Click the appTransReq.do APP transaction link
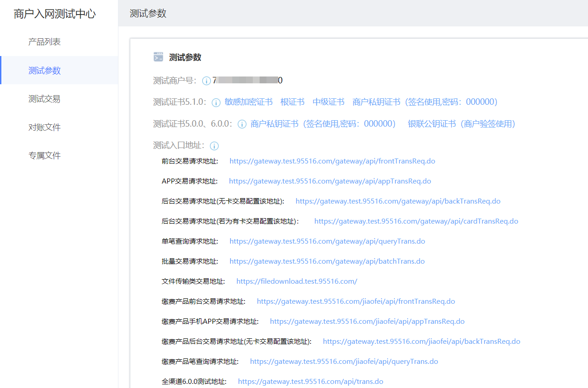 pos(329,181)
